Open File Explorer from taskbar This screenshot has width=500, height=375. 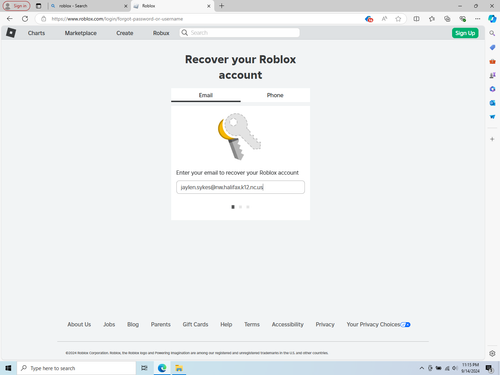click(179, 368)
